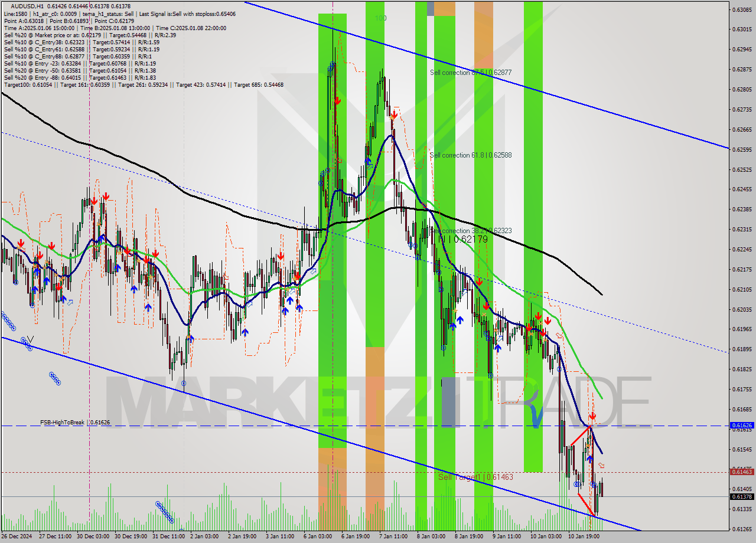Click the 0.62175 price axis value
Viewport: 756px width, 543px height.
(x=741, y=269)
